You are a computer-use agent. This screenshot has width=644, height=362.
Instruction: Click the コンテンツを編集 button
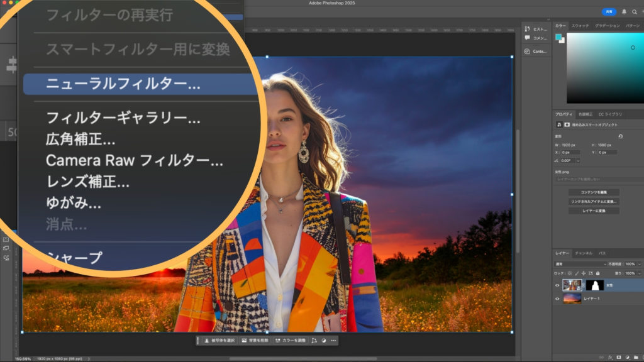pos(594,192)
